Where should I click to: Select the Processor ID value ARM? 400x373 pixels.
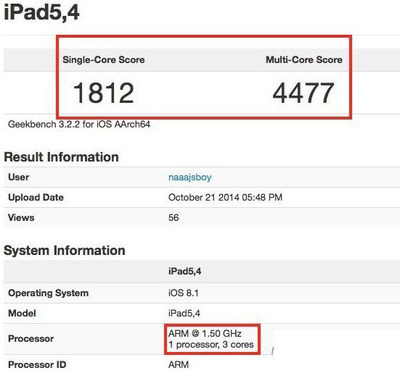pyautogui.click(x=178, y=365)
